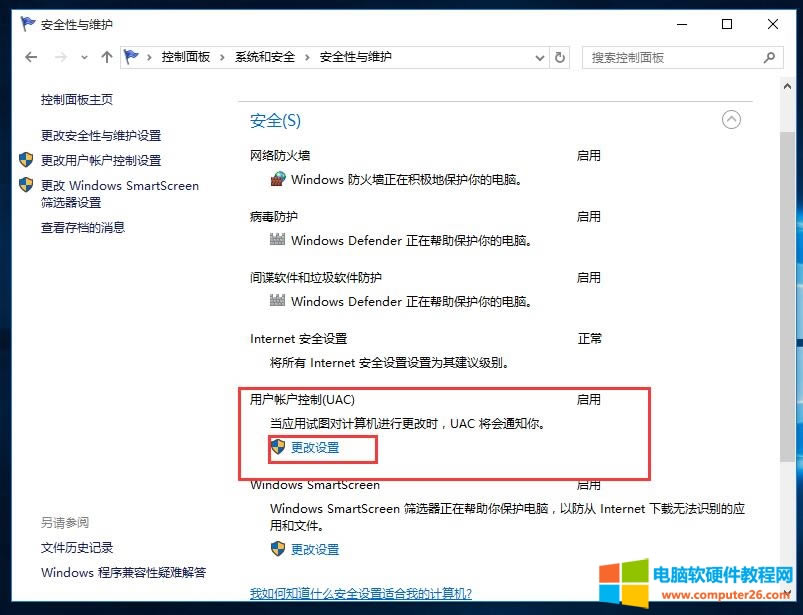This screenshot has height=615, width=803.
Task: Click the back navigation arrow
Action: [29, 57]
